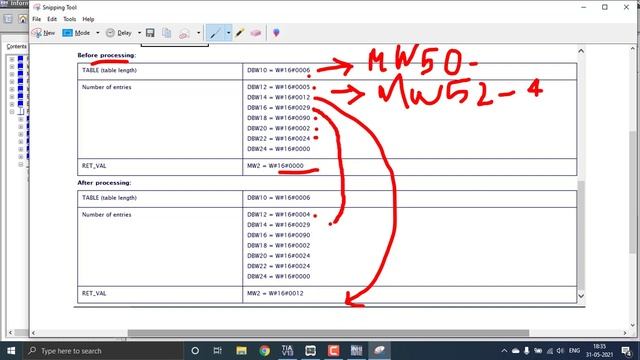Screen dimensions: 640x360
Task: Open Task View on taskbar
Action: 218,351
